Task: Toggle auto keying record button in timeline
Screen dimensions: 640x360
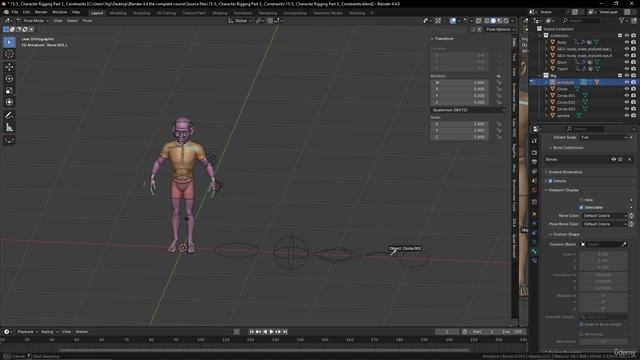Action: click(x=237, y=332)
